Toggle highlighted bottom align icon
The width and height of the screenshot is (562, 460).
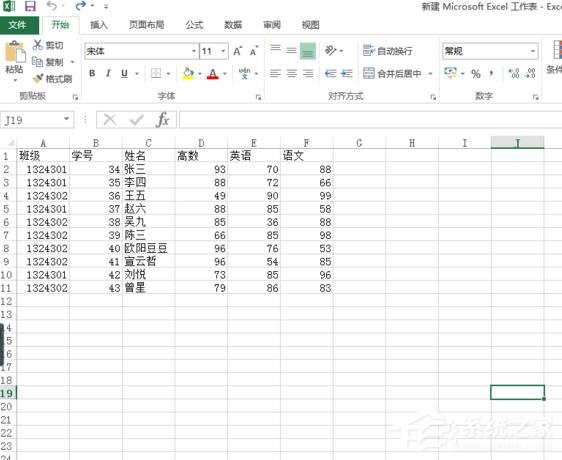pyautogui.click(x=308, y=51)
